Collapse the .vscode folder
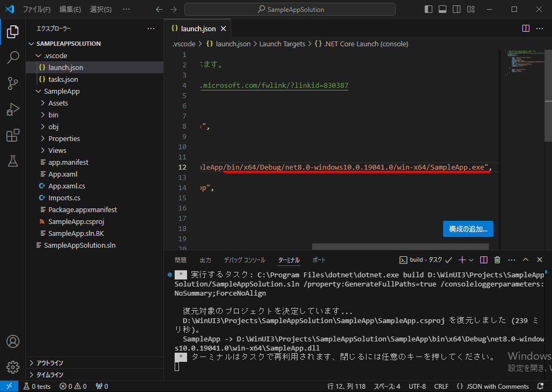The image size is (552, 392). click(x=94, y=55)
